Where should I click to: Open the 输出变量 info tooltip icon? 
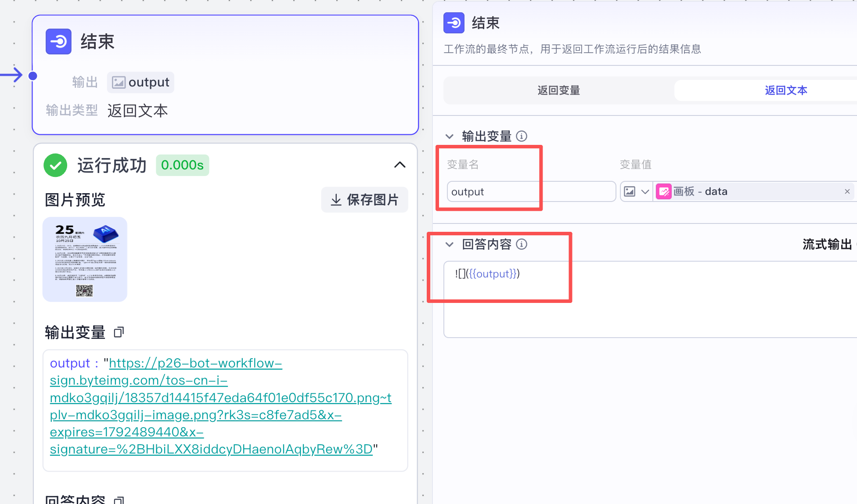point(522,136)
